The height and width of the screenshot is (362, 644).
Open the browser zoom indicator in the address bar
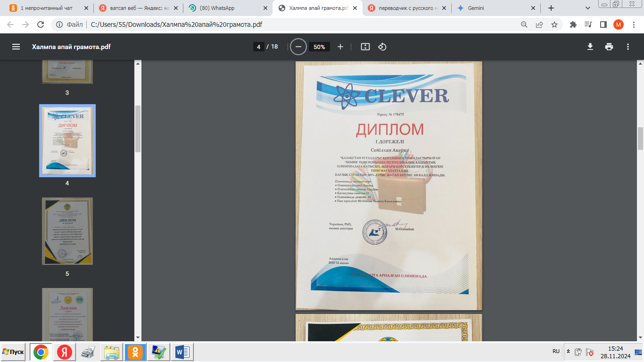click(x=524, y=25)
